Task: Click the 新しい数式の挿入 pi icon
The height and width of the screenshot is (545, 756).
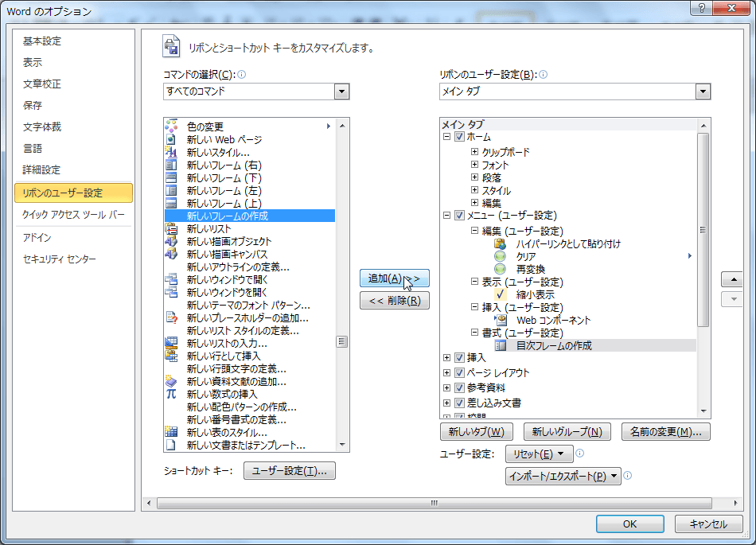Action: pos(171,394)
